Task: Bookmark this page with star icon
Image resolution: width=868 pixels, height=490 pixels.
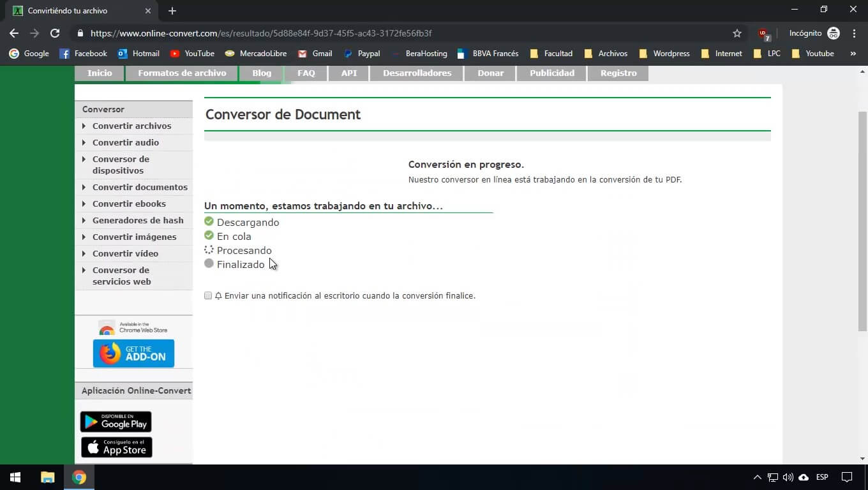Action: (x=737, y=33)
